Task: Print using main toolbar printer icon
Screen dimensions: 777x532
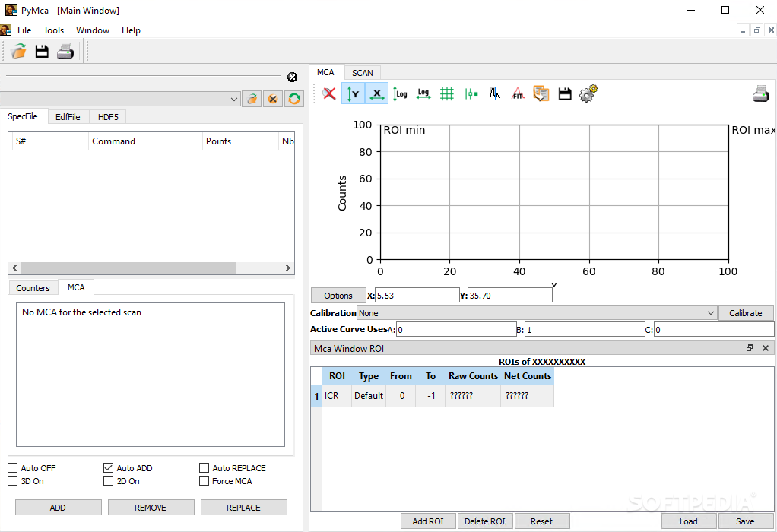Action: 65,51
